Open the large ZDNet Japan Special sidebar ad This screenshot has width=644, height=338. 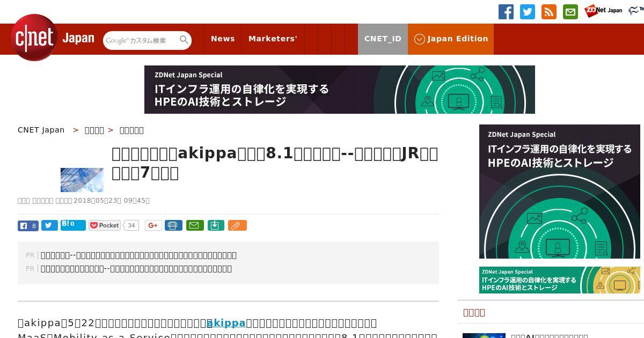[560, 192]
